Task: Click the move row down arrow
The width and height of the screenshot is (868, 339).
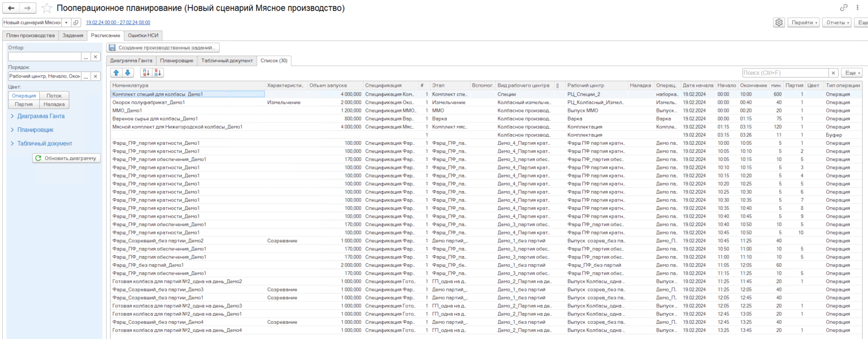Action: [x=128, y=73]
